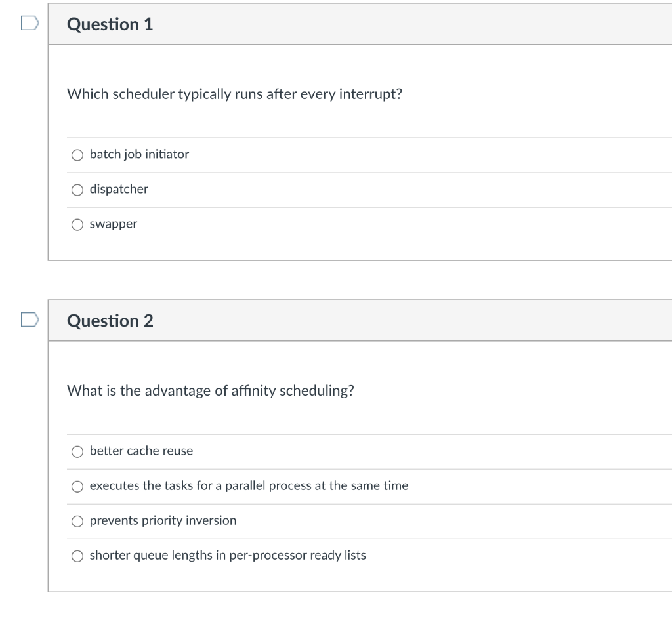Viewport: 672px width, 618px height.
Task: Flag Question 1 using its bookmark icon
Action: [x=30, y=24]
